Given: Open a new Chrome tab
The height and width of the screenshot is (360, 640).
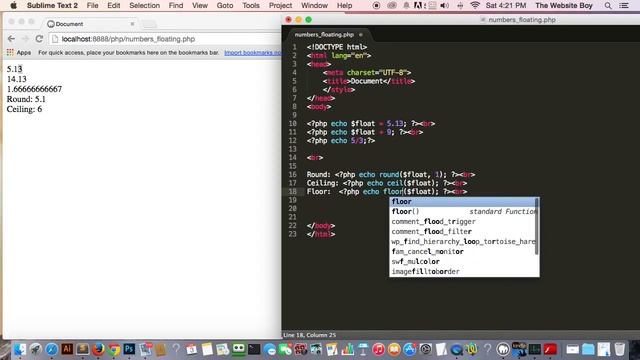Looking at the screenshot, I should pyautogui.click(x=149, y=24).
